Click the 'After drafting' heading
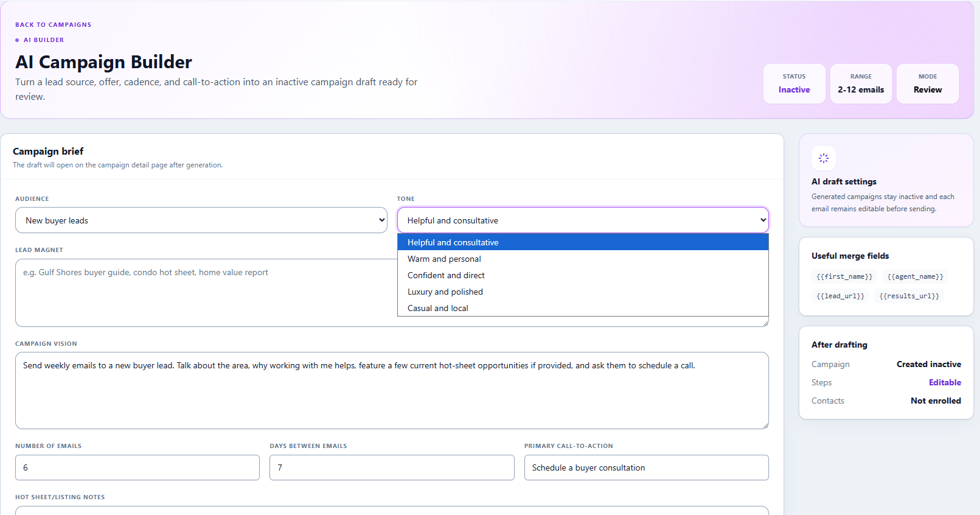 [x=839, y=345]
